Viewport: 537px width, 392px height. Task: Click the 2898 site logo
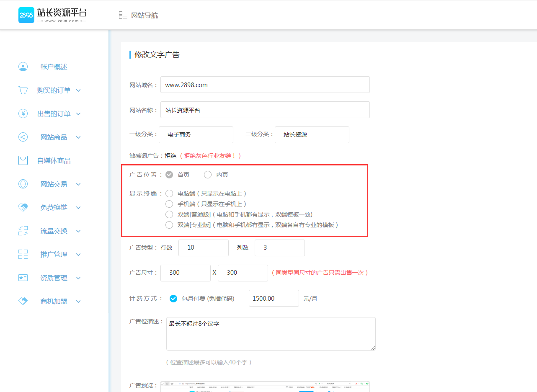tap(52, 15)
